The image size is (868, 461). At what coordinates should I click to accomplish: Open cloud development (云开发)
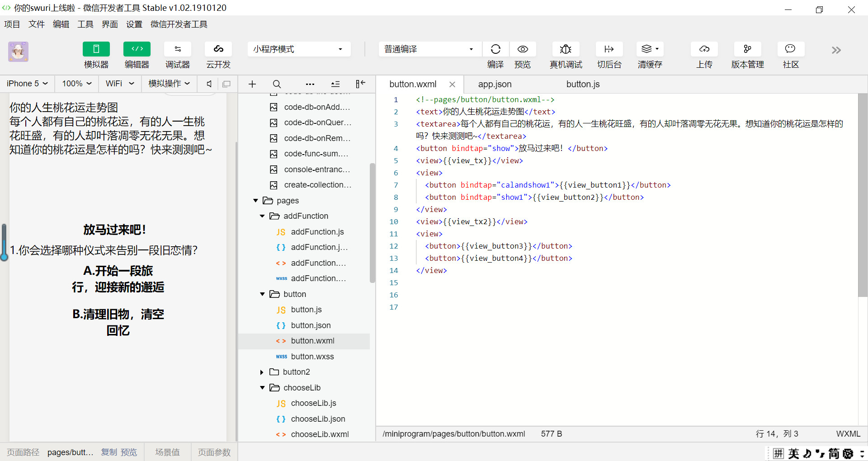[x=218, y=49]
